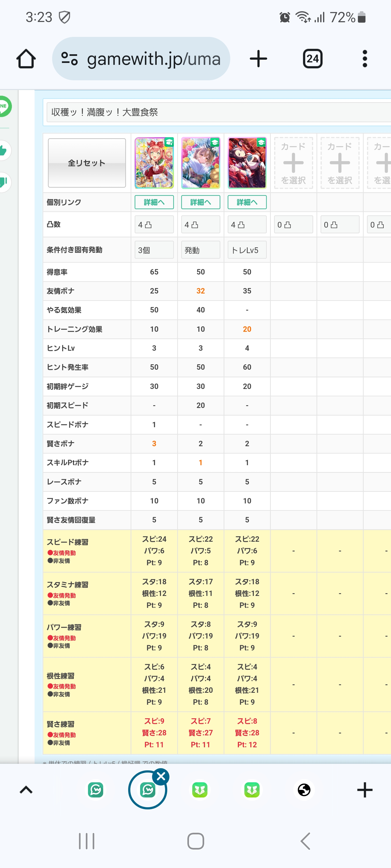
Task: Expand the bottom tab bar chevron
Action: pyautogui.click(x=26, y=790)
